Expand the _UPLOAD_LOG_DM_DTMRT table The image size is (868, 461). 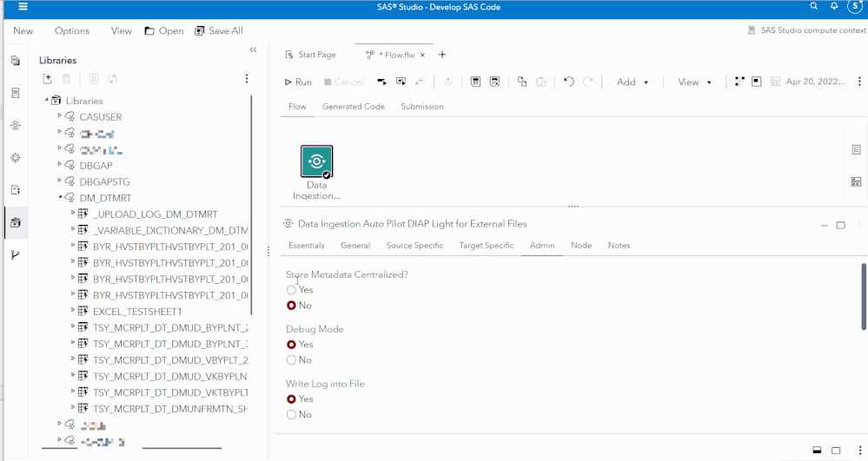(72, 213)
